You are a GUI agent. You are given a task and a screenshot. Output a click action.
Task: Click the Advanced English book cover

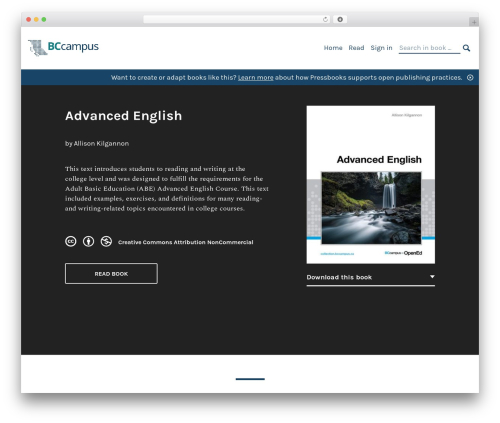371,185
